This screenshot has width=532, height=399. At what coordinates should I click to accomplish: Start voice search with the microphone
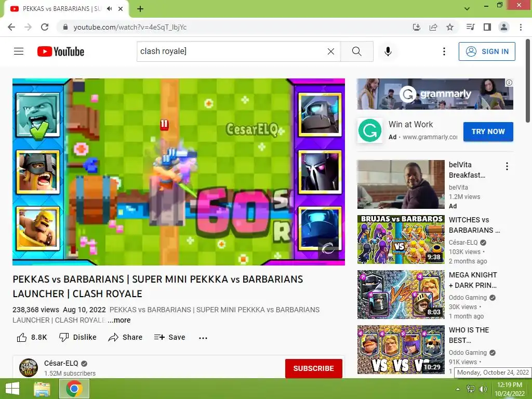tap(388, 51)
